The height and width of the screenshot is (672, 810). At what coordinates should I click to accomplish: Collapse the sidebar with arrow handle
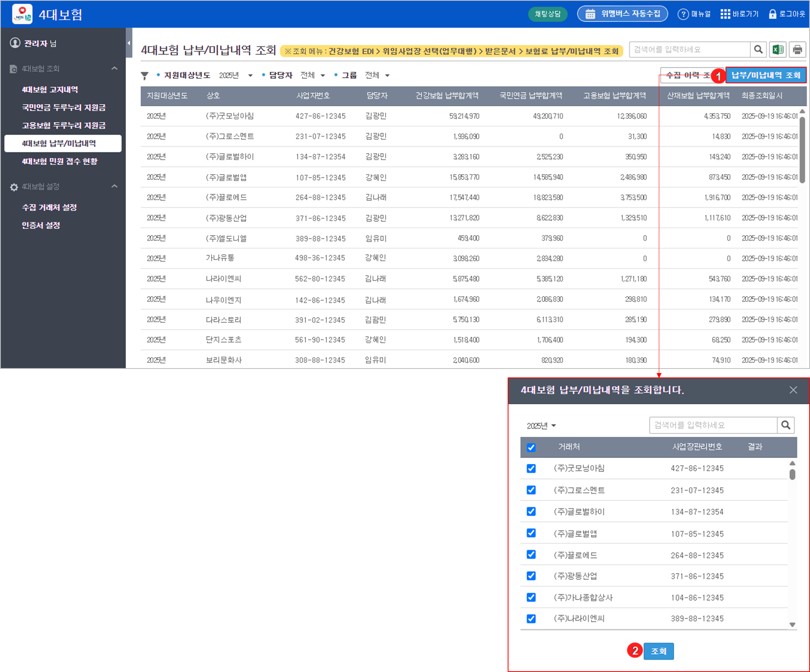pyautogui.click(x=129, y=43)
